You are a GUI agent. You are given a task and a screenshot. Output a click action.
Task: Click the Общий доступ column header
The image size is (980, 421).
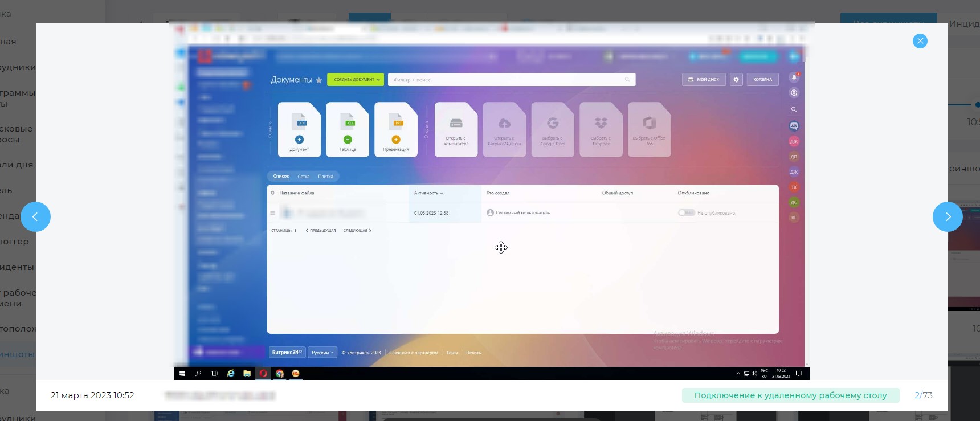coord(618,193)
